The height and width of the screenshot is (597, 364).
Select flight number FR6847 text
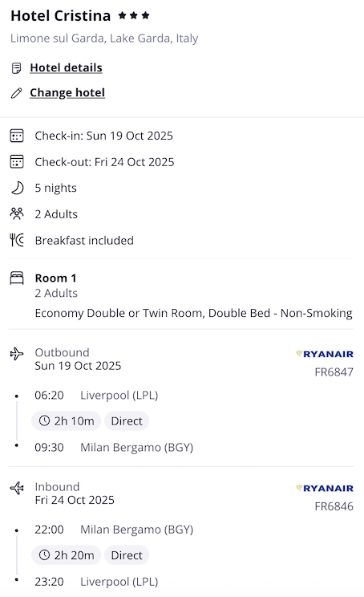pyautogui.click(x=334, y=372)
